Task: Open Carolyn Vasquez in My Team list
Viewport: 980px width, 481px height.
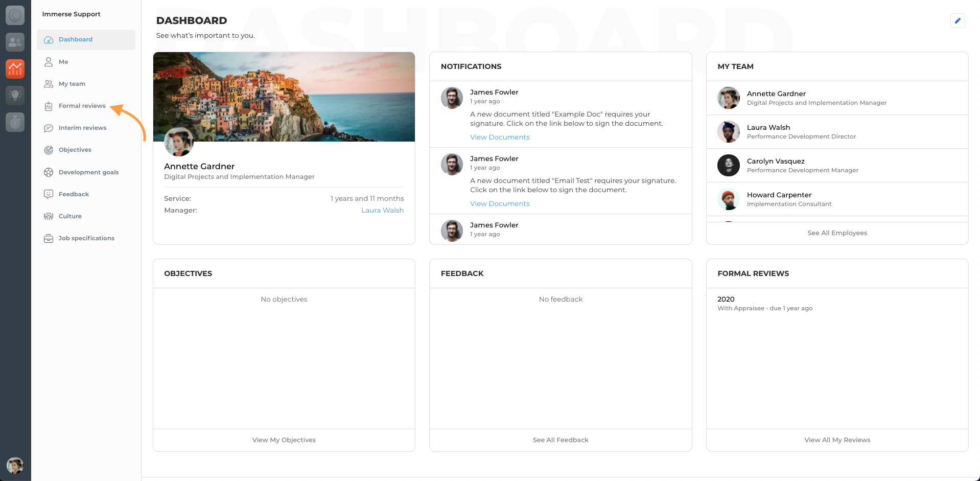Action: [x=837, y=166]
